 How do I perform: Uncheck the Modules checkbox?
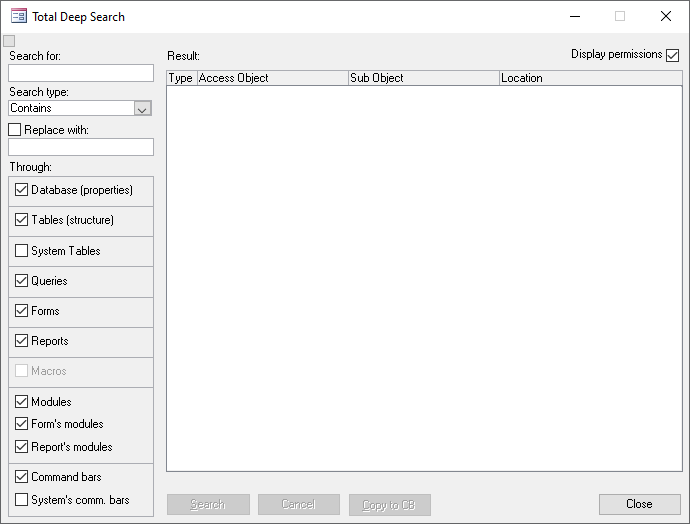tap(22, 402)
